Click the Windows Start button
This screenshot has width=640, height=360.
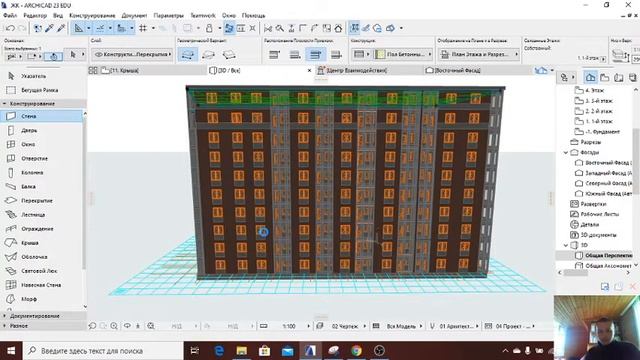coord(11,351)
